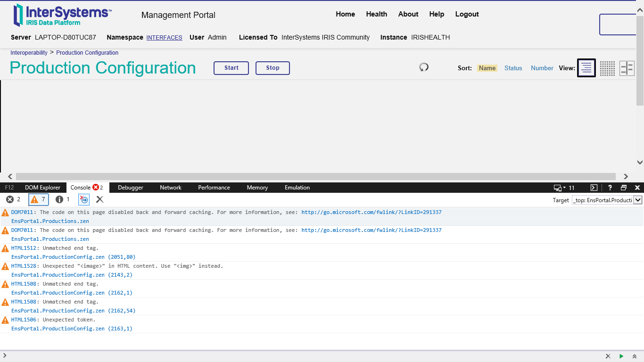Open About menu item
Image resolution: width=644 pixels, height=362 pixels.
(408, 14)
